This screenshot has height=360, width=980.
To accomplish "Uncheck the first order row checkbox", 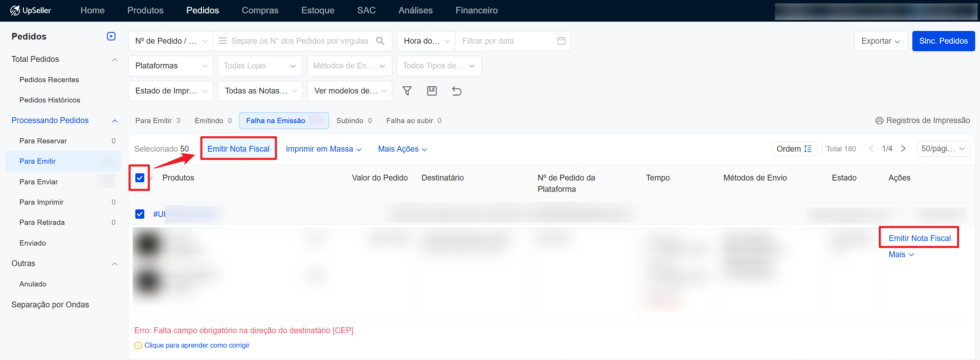I will tap(139, 214).
